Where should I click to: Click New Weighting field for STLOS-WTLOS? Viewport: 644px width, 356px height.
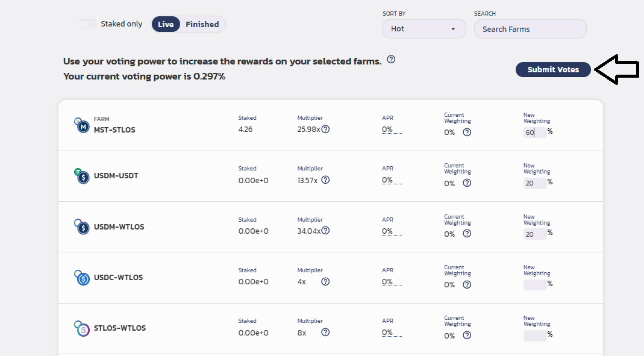pyautogui.click(x=535, y=336)
